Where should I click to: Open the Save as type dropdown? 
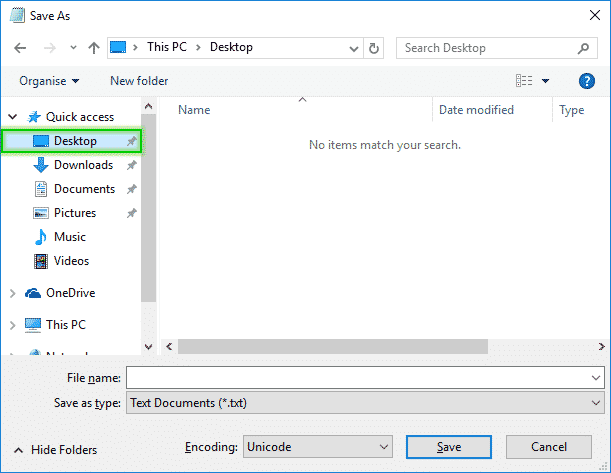click(x=364, y=403)
